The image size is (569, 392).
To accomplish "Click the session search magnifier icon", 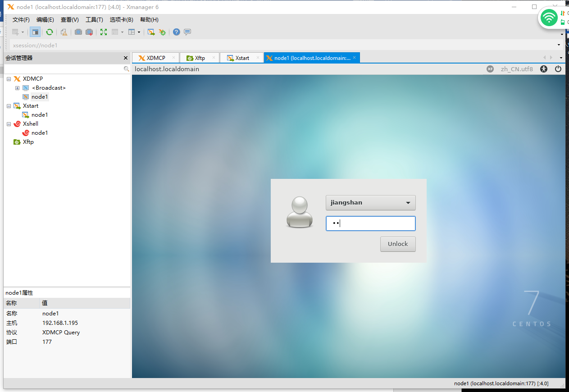I will 126,69.
